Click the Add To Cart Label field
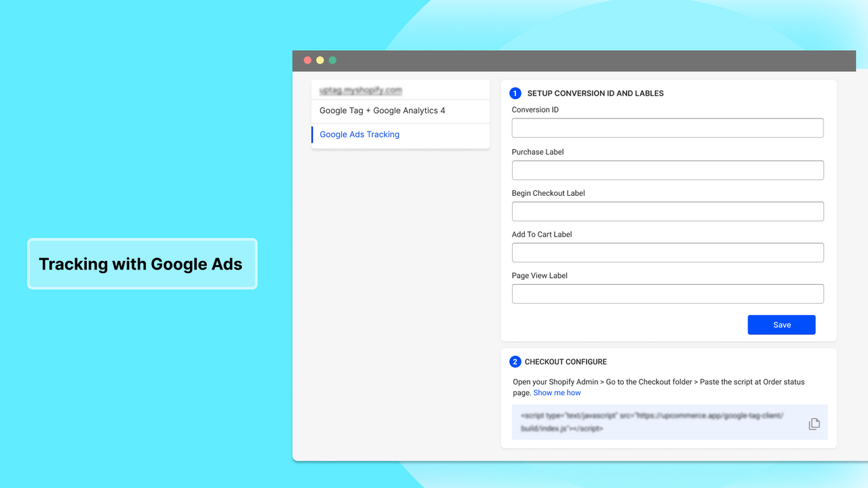868x488 pixels. pos(667,253)
